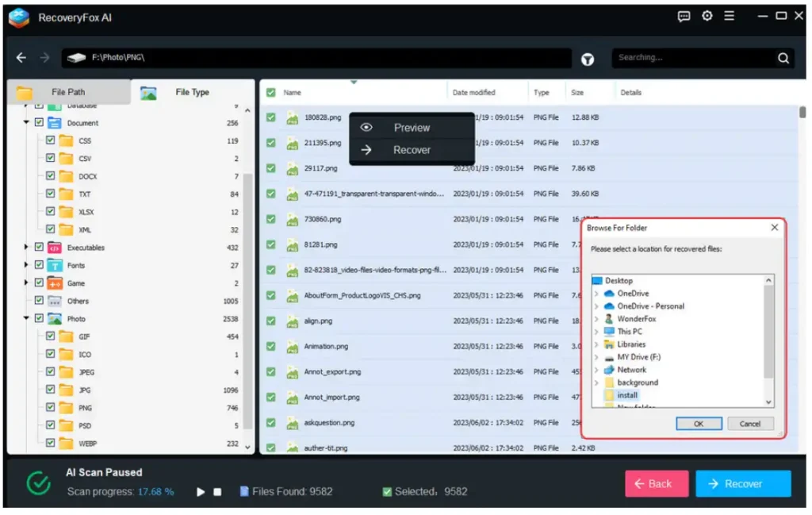
Task: Expand WonderFox node in folder dialog
Action: click(596, 319)
